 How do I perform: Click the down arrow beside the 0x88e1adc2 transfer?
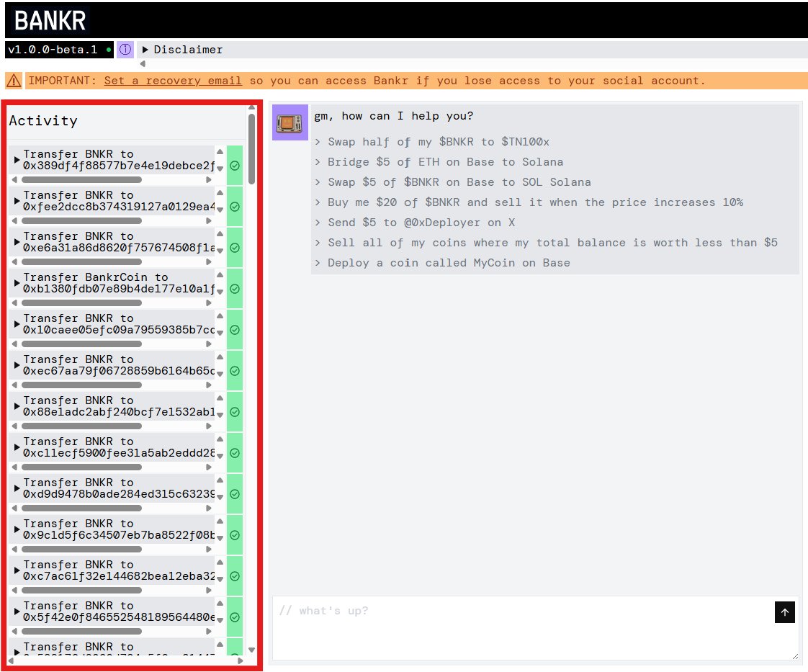(x=220, y=415)
